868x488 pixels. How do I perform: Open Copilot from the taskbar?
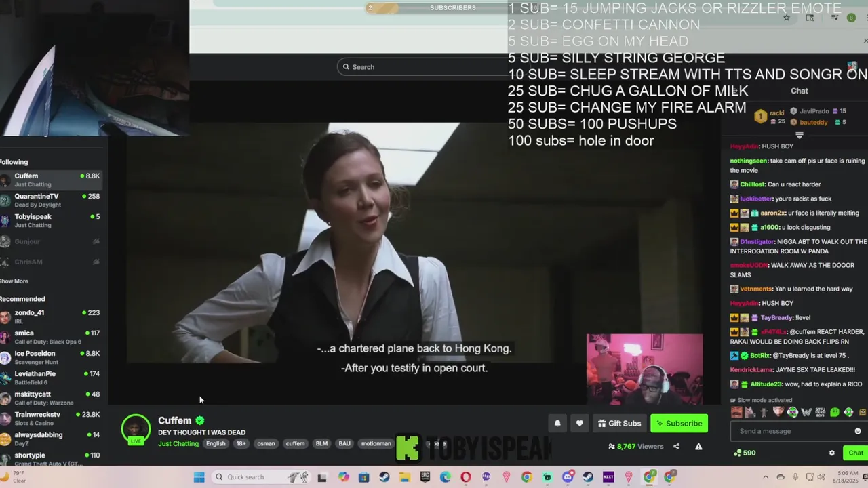(x=344, y=477)
